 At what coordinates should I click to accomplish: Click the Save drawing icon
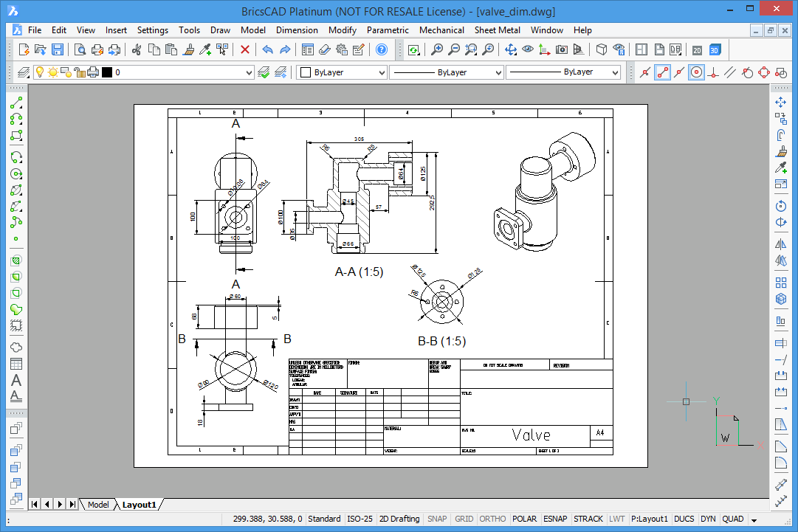click(x=57, y=49)
